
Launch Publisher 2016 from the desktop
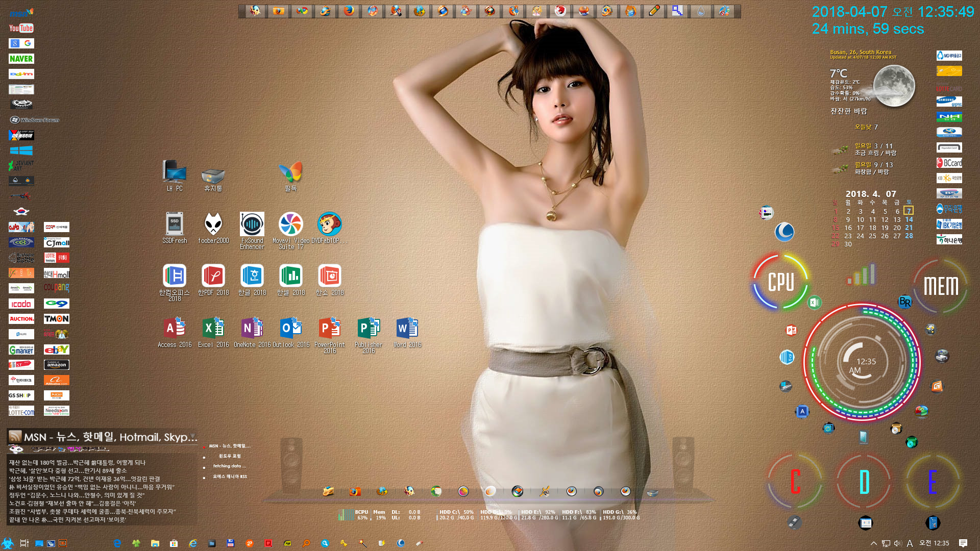(x=369, y=335)
